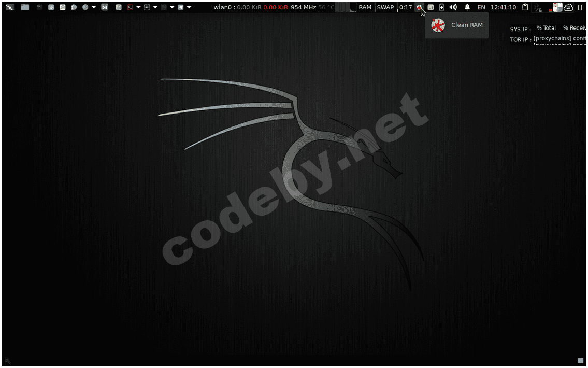Expand the arrow beside the grey circle launcher

[94, 7]
